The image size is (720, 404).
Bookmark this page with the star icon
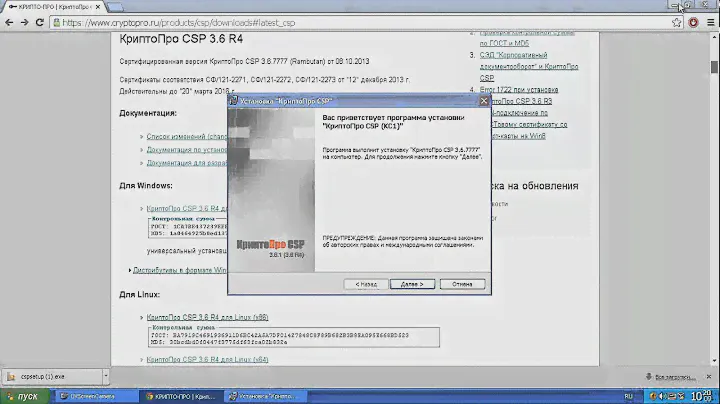(675, 21)
